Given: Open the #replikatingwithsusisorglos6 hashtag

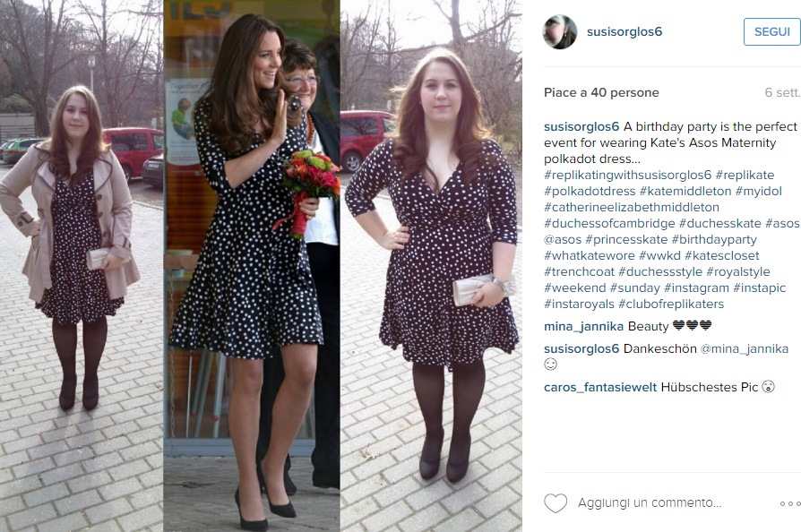Looking at the screenshot, I should (627, 176).
